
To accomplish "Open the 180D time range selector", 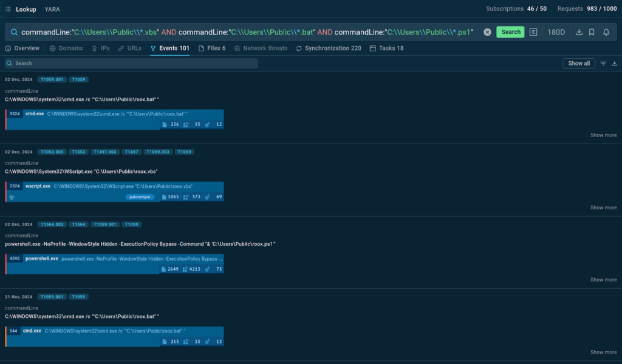I will coord(556,32).
